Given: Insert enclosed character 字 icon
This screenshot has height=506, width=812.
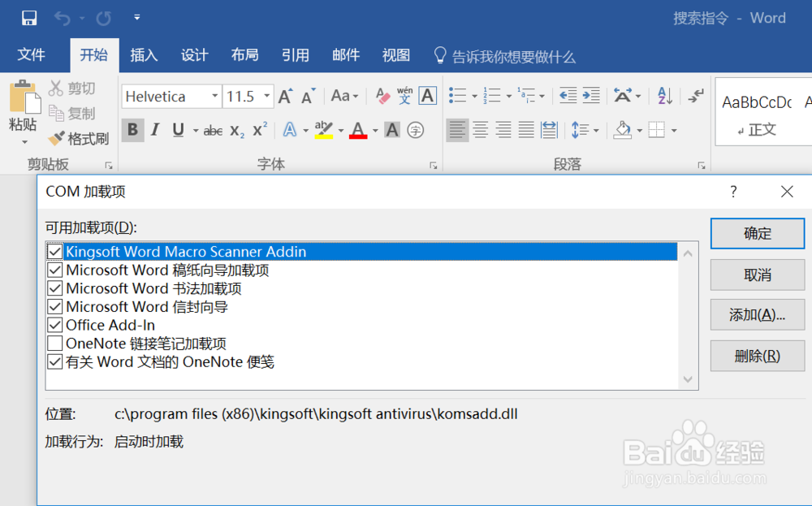Looking at the screenshot, I should (415, 130).
